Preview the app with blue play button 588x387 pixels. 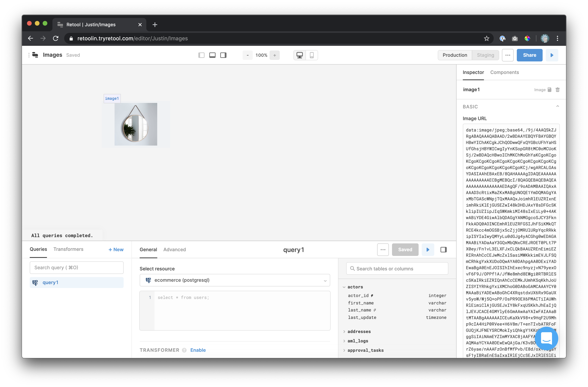pos(552,55)
